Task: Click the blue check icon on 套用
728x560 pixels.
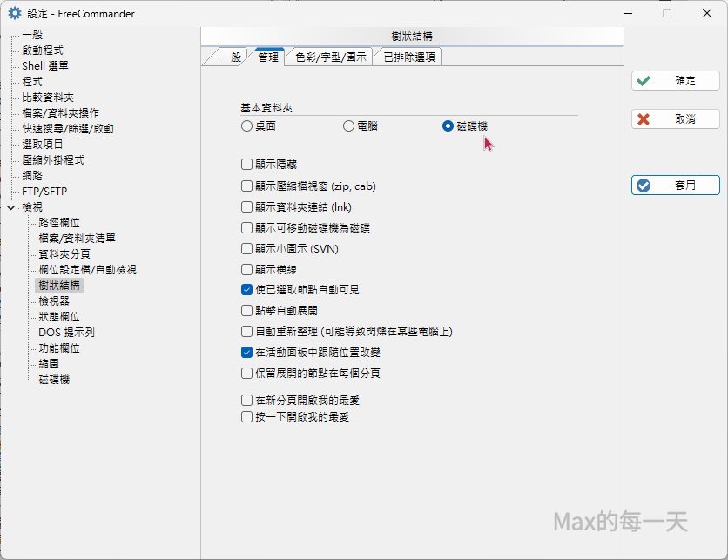Action: click(644, 186)
